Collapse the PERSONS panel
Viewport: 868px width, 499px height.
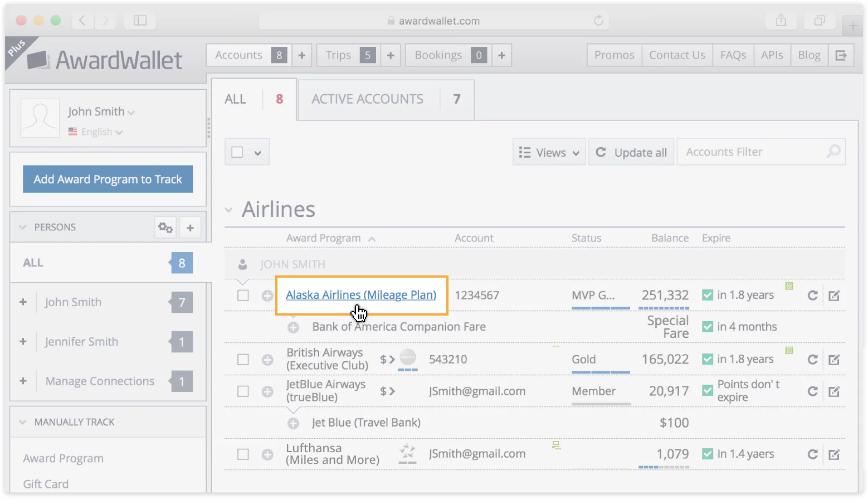22,227
